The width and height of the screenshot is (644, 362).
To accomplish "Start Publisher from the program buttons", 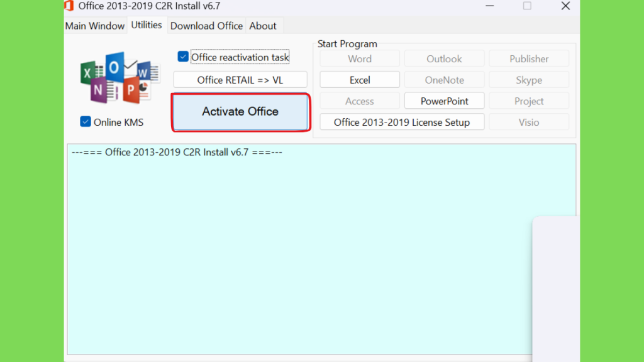I will [x=529, y=58].
